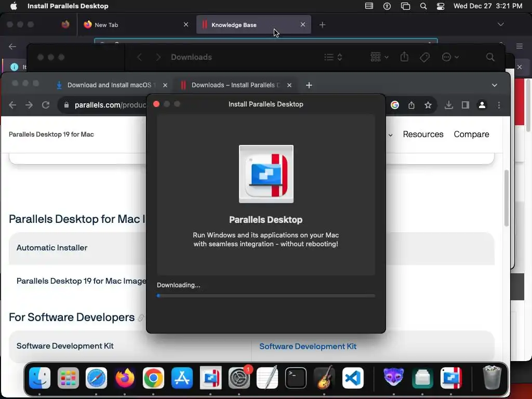Open the Resources link on Parallels page
This screenshot has width=532, height=399.
[x=423, y=135]
